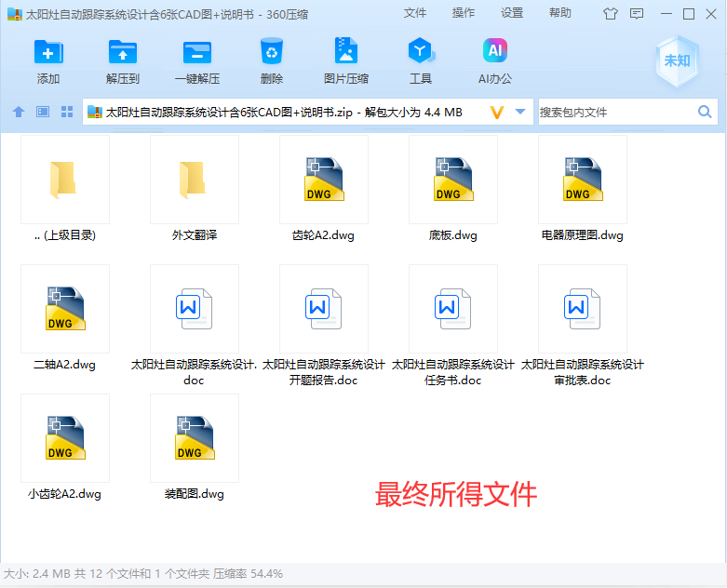Select the ..(上级目录) parent folder
Image resolution: width=727 pixels, height=588 pixels.
point(65,180)
